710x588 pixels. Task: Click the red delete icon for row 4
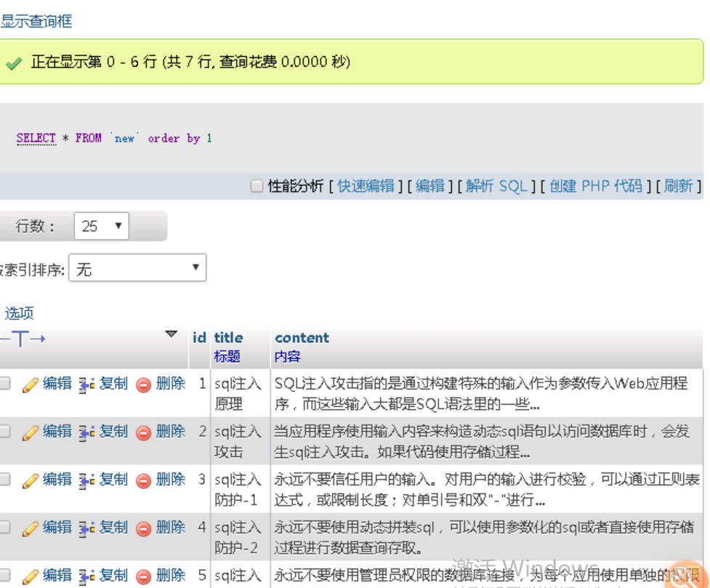pos(144,529)
